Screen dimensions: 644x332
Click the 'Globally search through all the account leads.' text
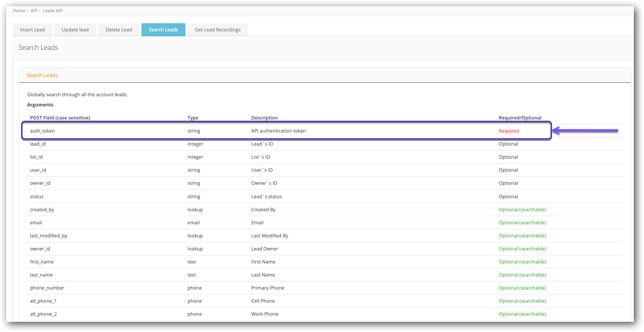click(77, 95)
